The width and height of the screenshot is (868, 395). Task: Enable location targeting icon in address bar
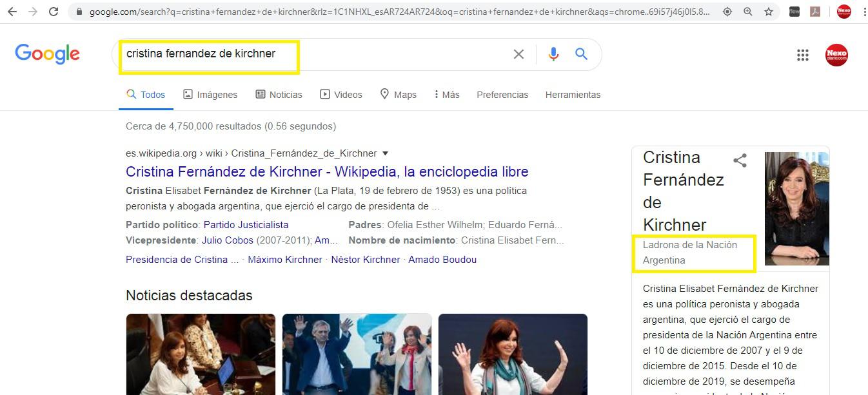[x=728, y=11]
